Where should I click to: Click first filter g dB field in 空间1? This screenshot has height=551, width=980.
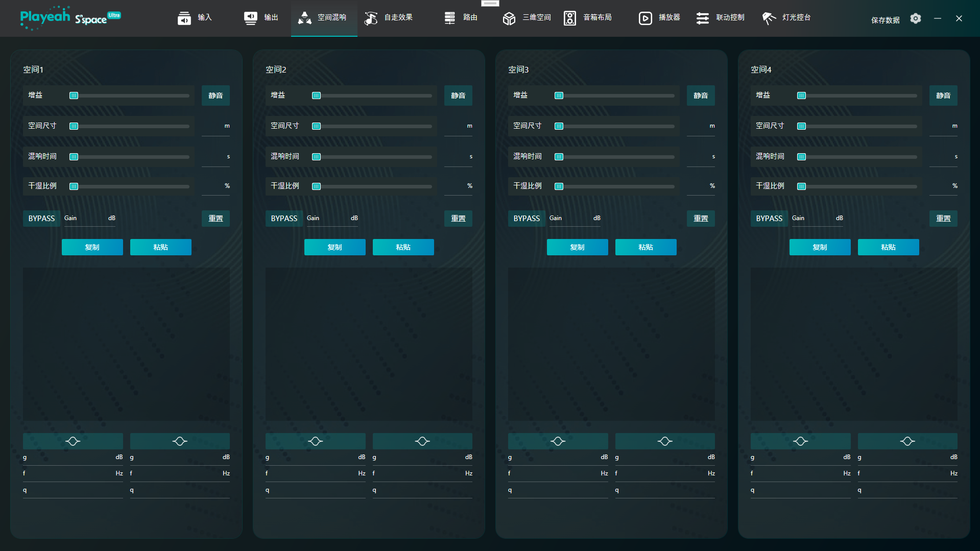point(73,458)
